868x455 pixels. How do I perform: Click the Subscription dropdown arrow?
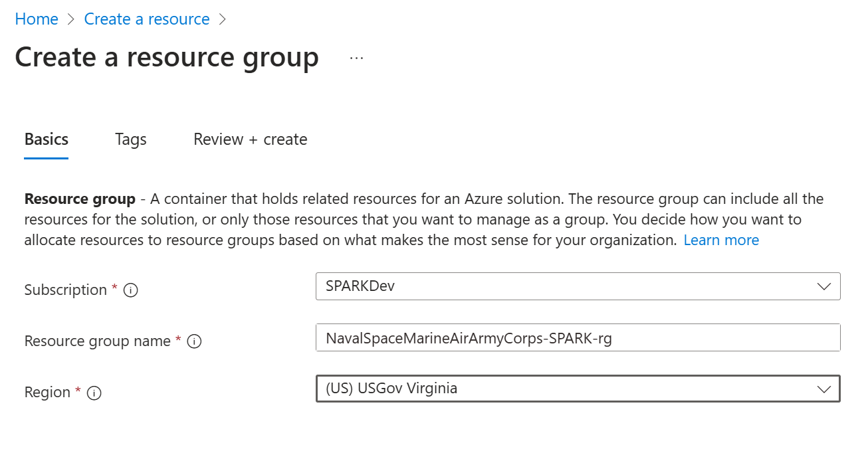823,287
